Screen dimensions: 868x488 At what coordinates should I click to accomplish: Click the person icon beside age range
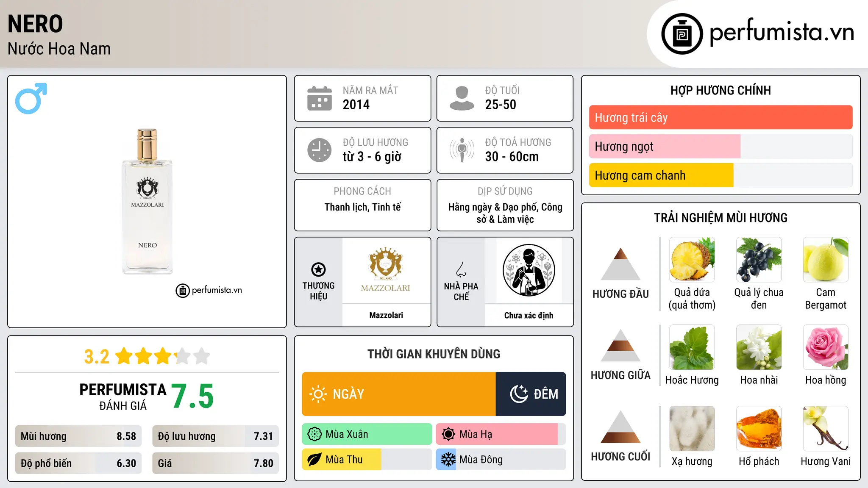(x=462, y=98)
